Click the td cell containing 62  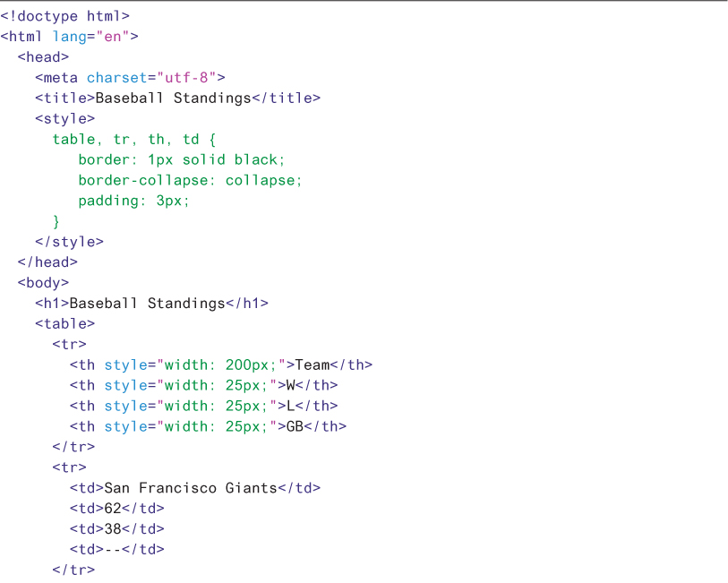(x=116, y=509)
